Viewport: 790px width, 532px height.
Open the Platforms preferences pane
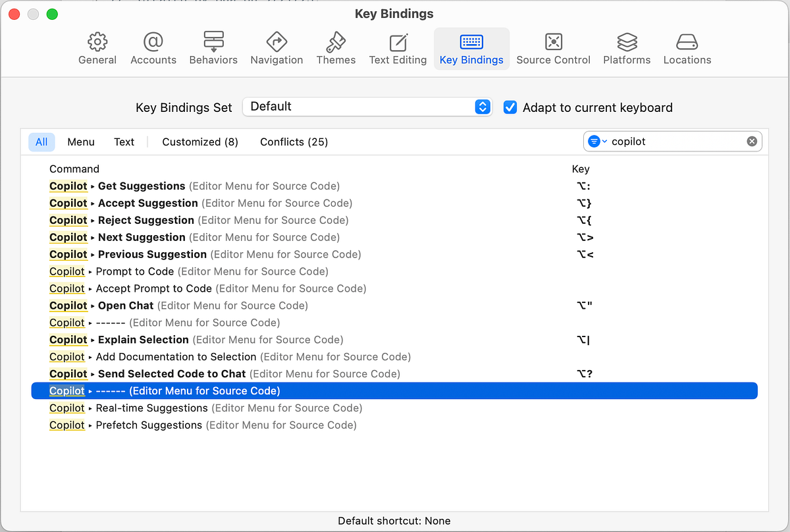[627, 48]
